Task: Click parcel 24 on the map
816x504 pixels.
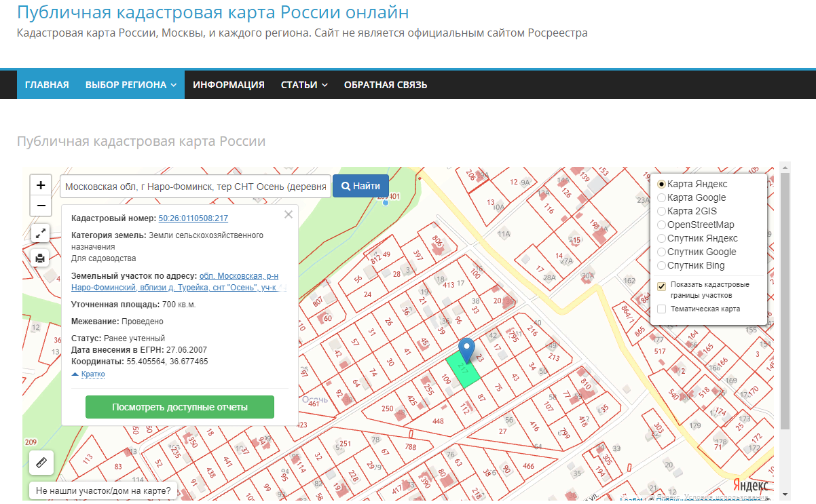Action: point(368,294)
